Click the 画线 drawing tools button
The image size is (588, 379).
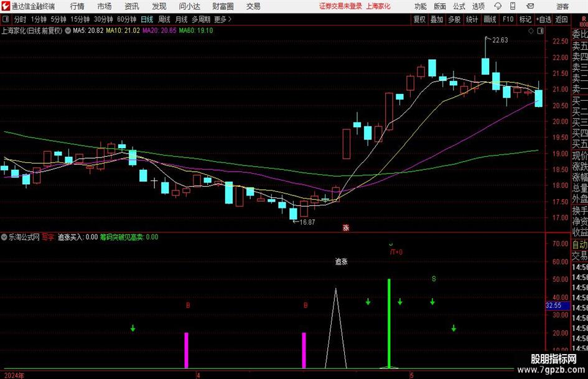pos(490,19)
